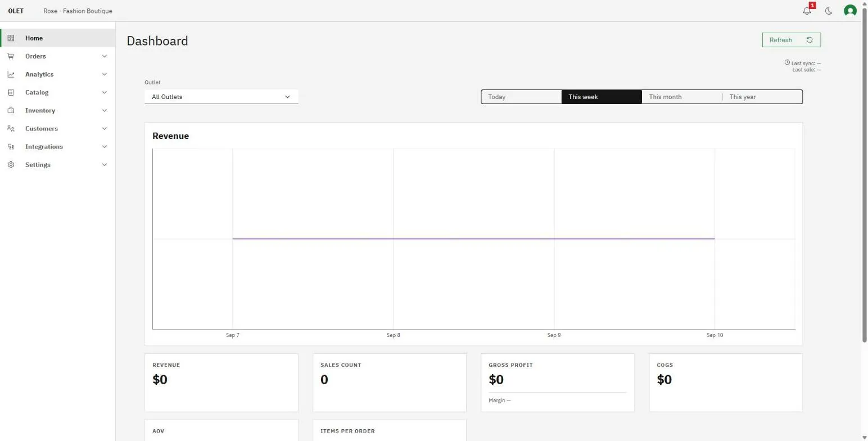Click the Sep 8 axis label
This screenshot has width=868, height=441.
[x=394, y=335]
